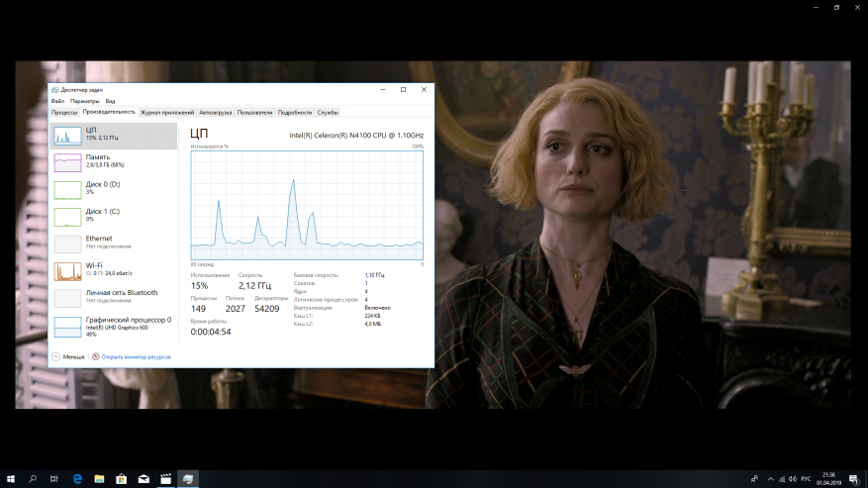Open the People icon in tray
Screen dimensions: 868x488
(x=754, y=479)
